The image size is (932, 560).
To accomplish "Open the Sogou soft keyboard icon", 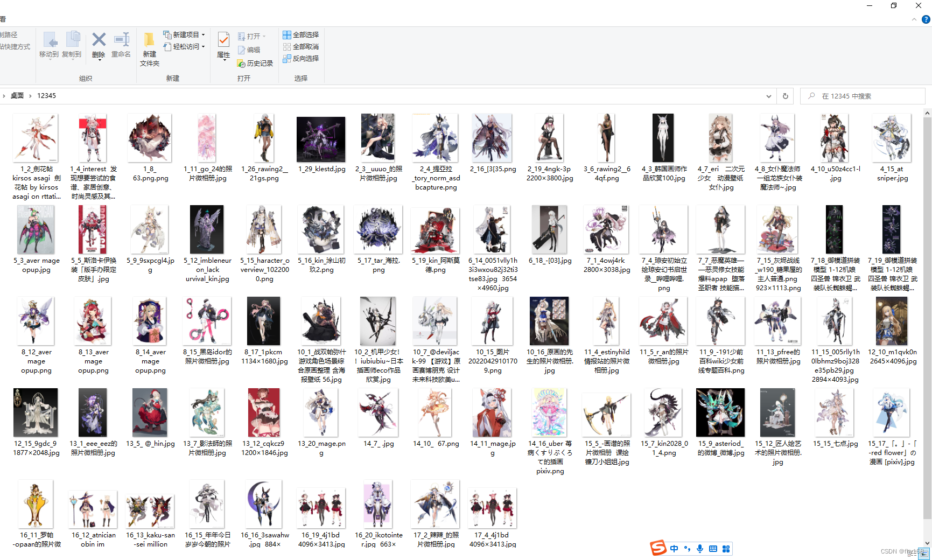I will coord(713,549).
